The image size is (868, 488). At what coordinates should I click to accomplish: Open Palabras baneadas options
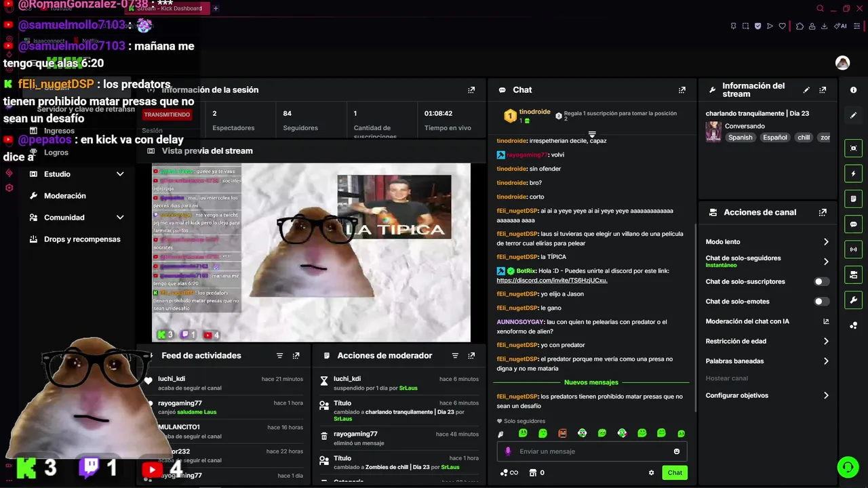click(x=767, y=361)
